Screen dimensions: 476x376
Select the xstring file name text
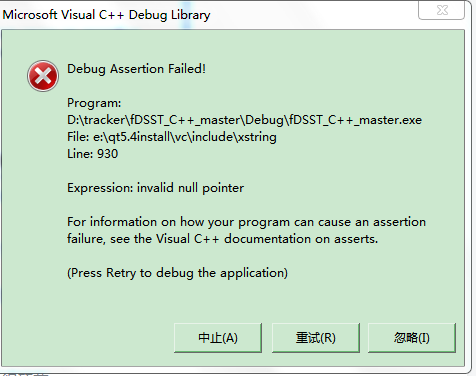click(x=256, y=137)
